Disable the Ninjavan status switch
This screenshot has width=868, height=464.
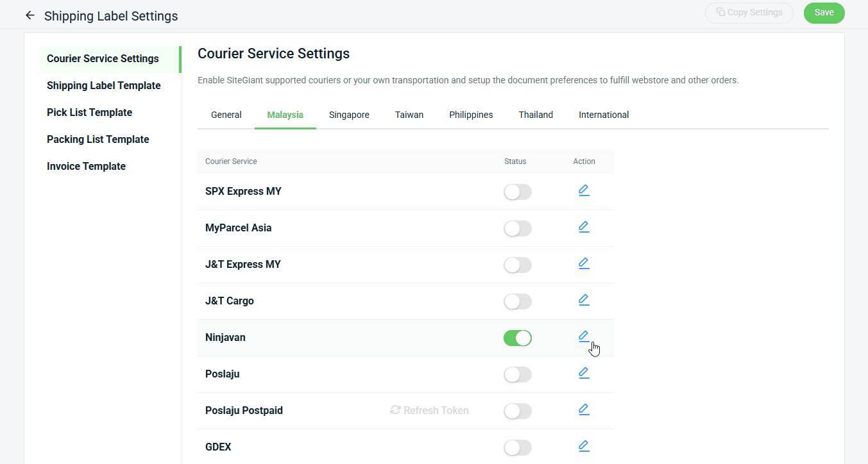pyautogui.click(x=517, y=338)
